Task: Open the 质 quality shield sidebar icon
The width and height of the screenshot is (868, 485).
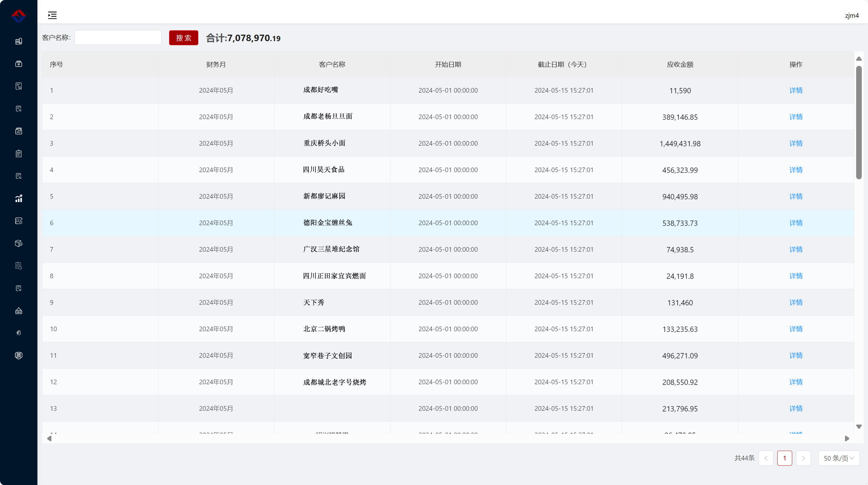Action: click(x=18, y=355)
